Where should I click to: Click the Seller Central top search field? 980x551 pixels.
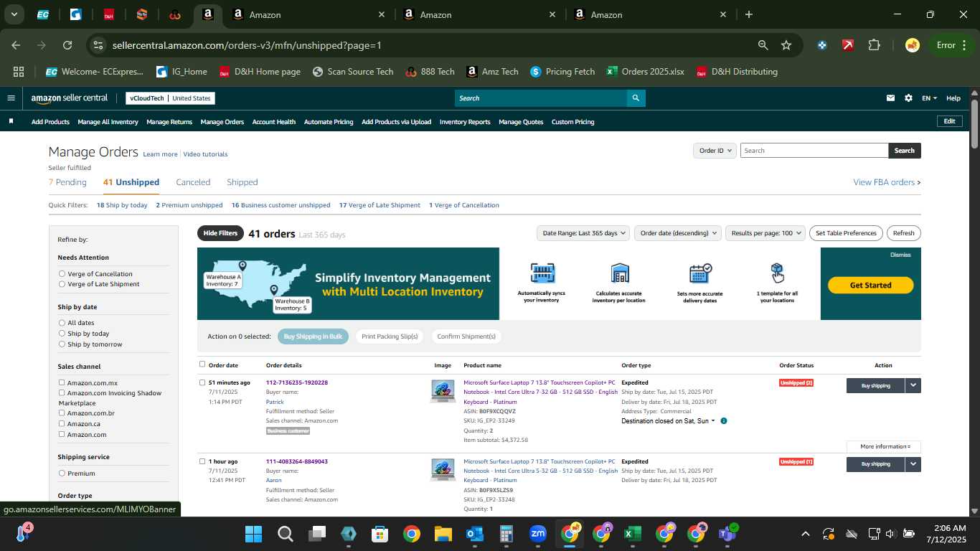[541, 98]
